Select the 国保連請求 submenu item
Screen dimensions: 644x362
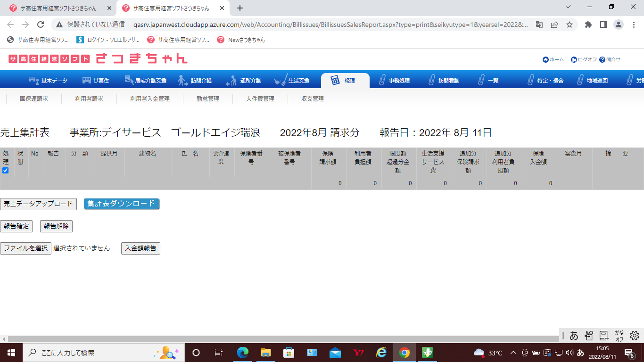pos(34,99)
